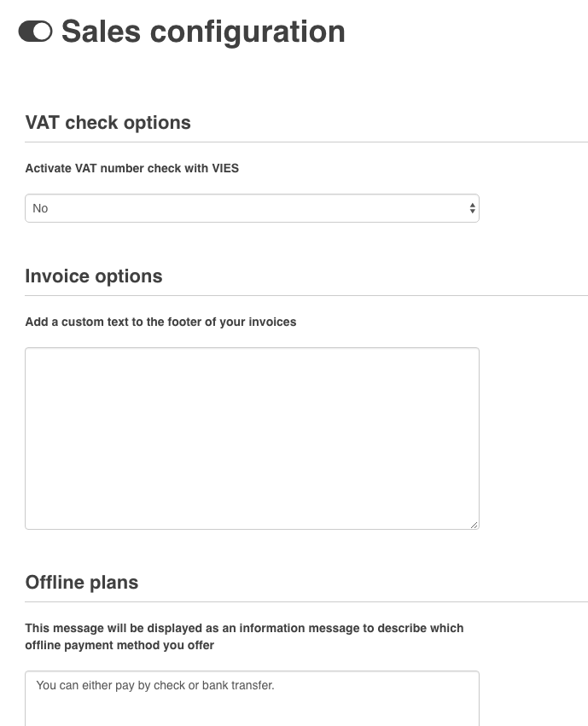This screenshot has width=588, height=726.
Task: Click the word 'configuration' in the page title
Action: pos(247,32)
